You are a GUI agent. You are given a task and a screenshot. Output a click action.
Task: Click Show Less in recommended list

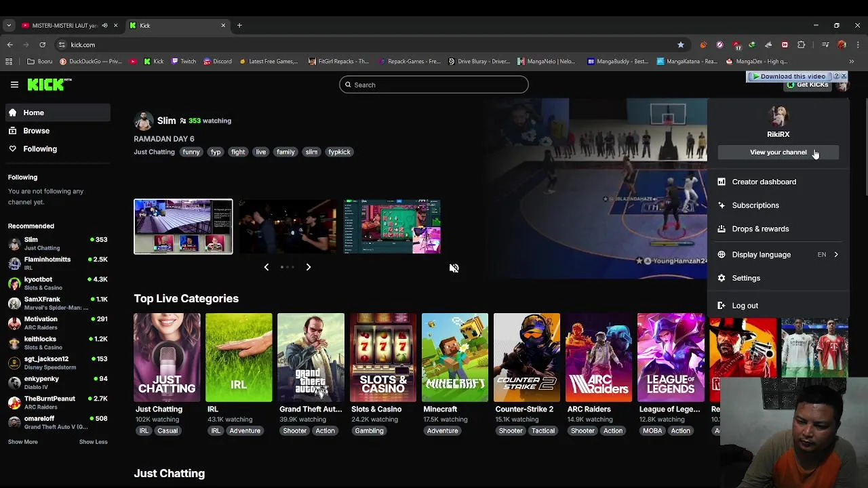pyautogui.click(x=93, y=442)
